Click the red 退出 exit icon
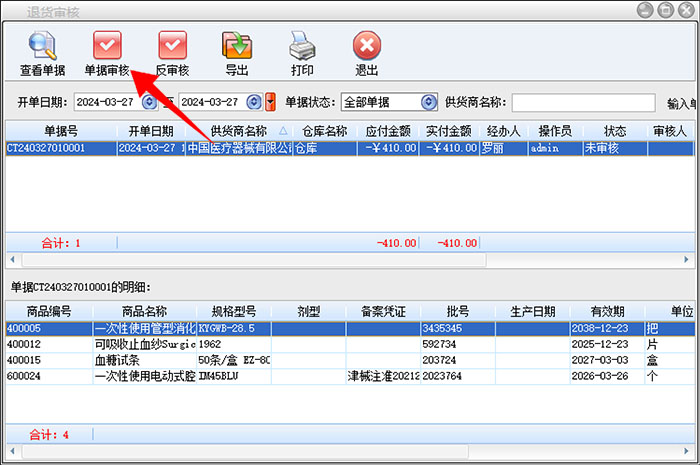700x465 pixels. point(367,47)
